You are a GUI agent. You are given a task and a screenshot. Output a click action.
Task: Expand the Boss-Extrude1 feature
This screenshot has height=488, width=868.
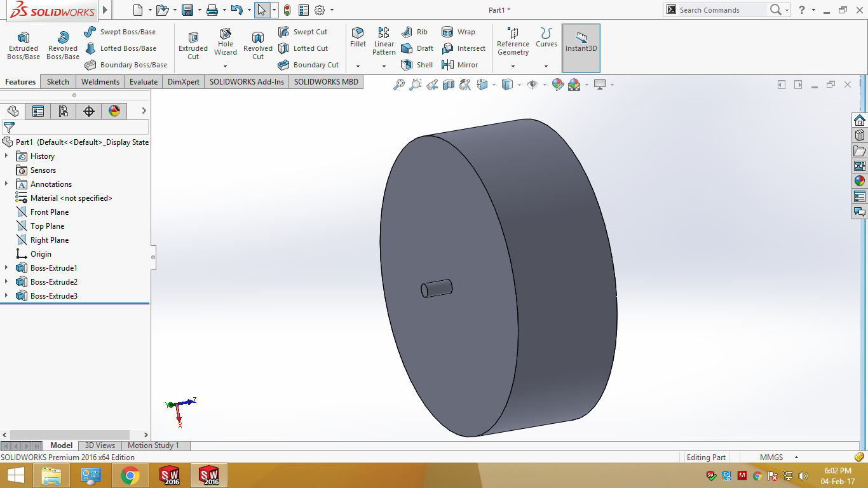point(6,268)
